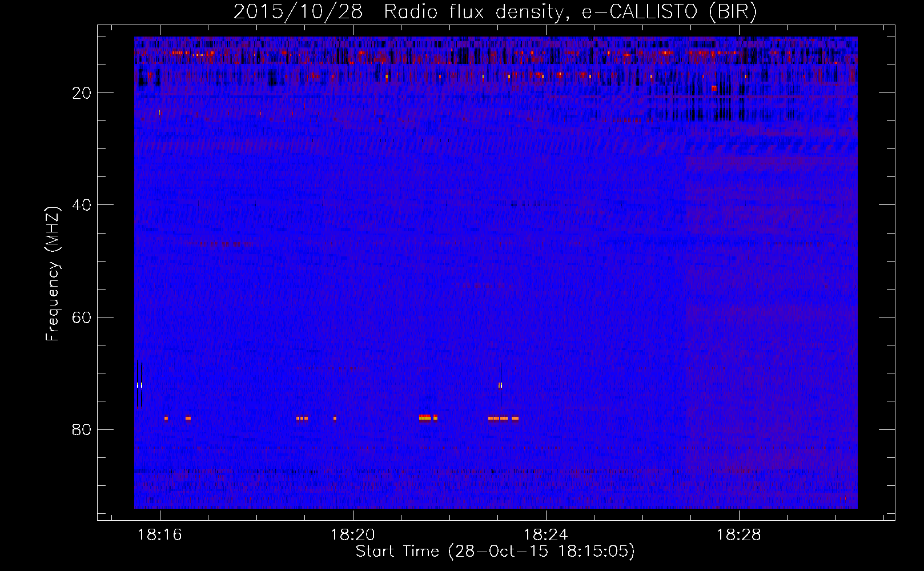Click the 60 MHz frequency tick label
The image size is (924, 571).
[82, 317]
